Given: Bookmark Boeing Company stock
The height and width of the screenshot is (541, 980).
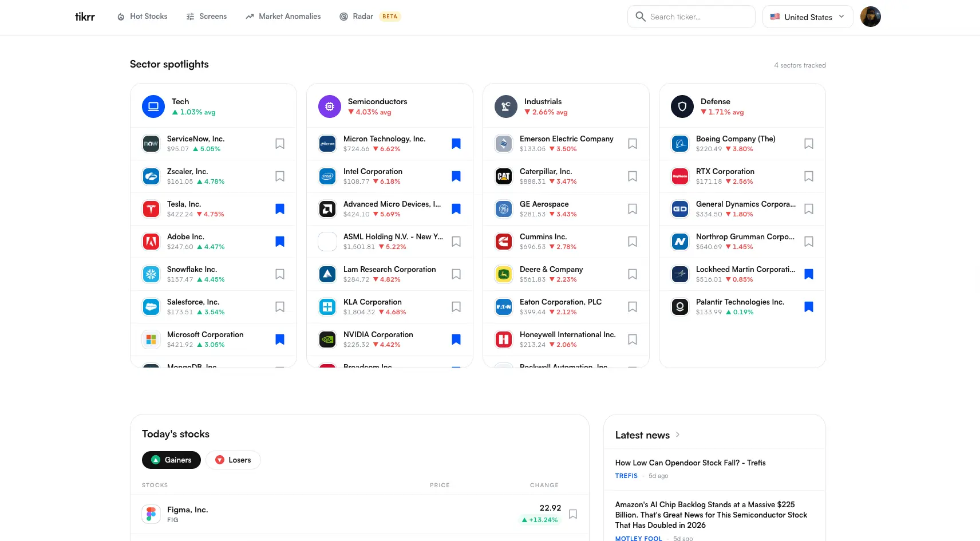Looking at the screenshot, I should click(809, 144).
